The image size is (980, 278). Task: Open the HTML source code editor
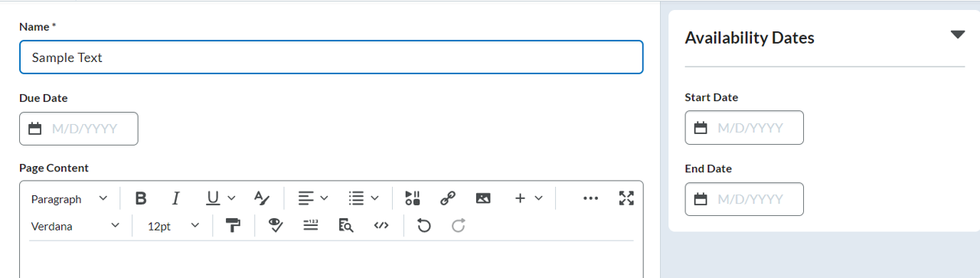pyautogui.click(x=381, y=225)
